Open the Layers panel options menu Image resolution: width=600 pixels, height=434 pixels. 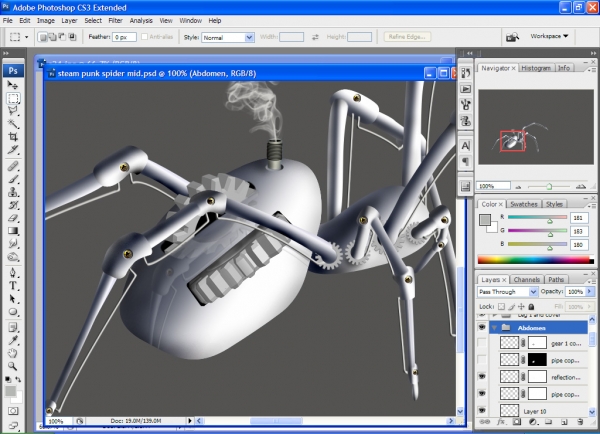click(x=592, y=281)
